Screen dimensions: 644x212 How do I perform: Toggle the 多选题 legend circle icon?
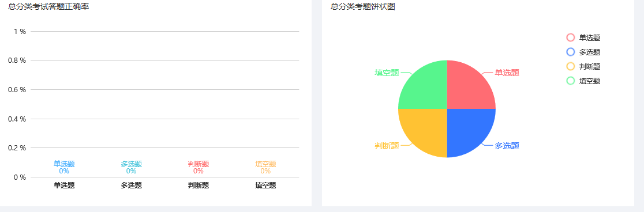click(571, 52)
